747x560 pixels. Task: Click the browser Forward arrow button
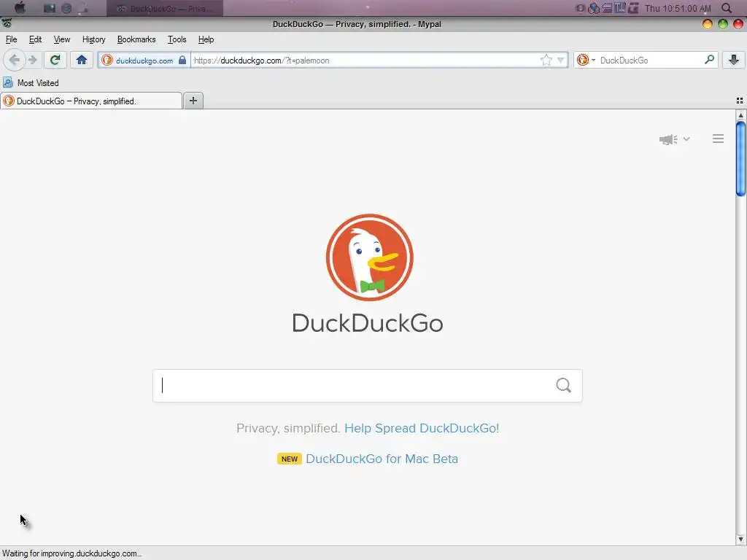(x=33, y=60)
